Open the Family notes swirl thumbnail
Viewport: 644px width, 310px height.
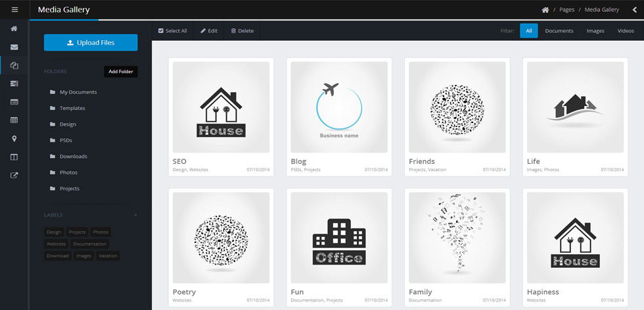[457, 238]
